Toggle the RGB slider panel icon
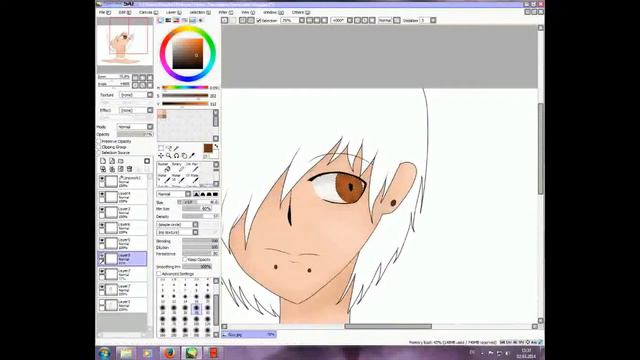640x360 pixels. 168,20
